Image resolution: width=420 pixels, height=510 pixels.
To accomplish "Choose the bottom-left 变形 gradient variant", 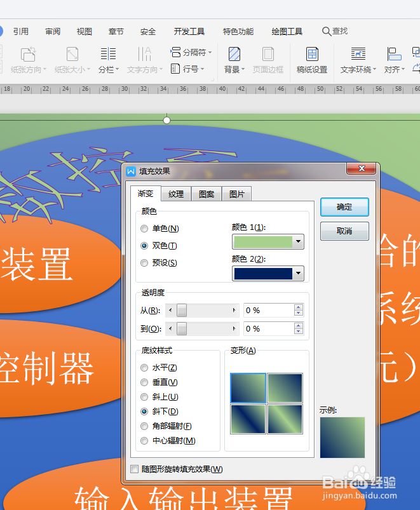I will [248, 419].
